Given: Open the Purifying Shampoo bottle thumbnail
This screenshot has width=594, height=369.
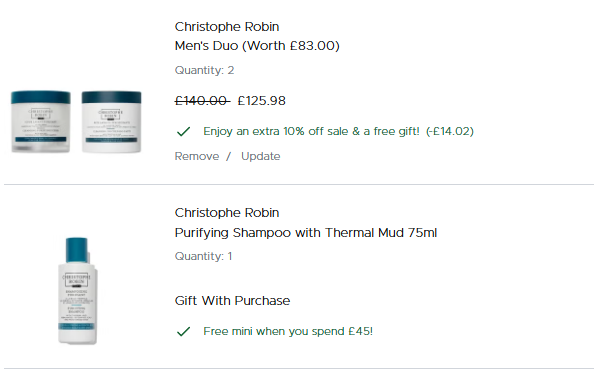Looking at the screenshot, I should [x=77, y=291].
